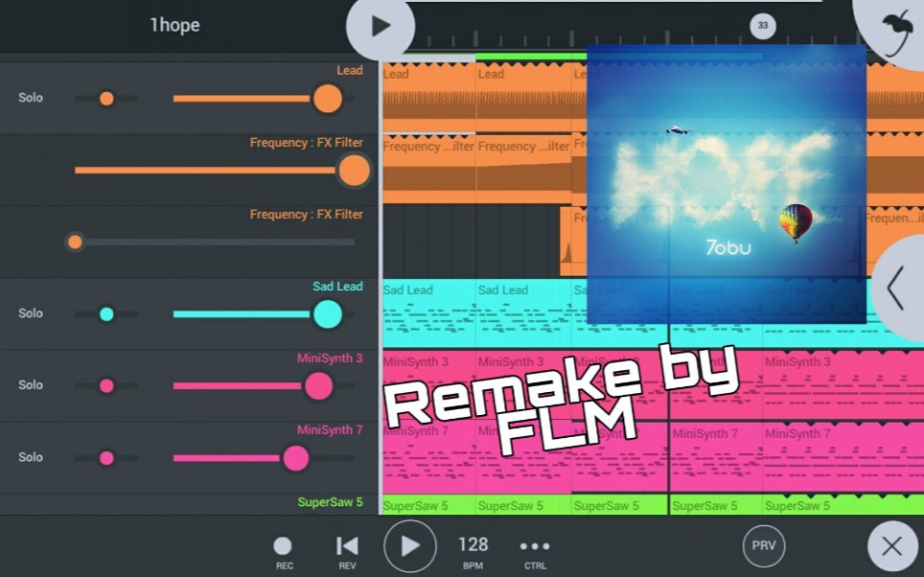Open the CTRL three-dots menu
The width and height of the screenshot is (924, 577).
point(535,552)
